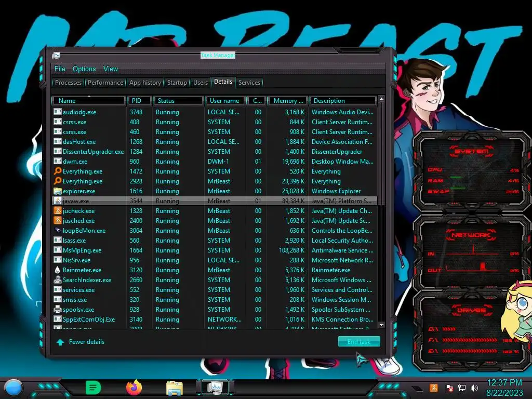Viewport: 532px width, 399px height.
Task: Sort by the Status column header
Action: (x=179, y=101)
